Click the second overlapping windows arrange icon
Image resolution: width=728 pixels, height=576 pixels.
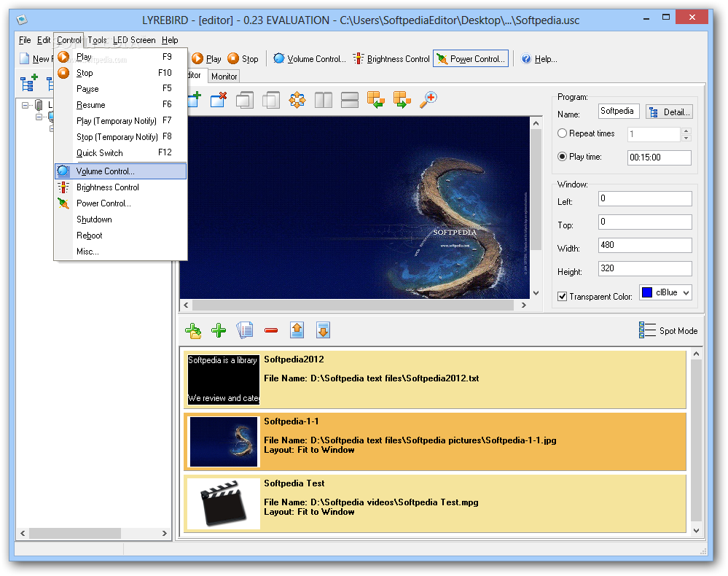point(270,99)
